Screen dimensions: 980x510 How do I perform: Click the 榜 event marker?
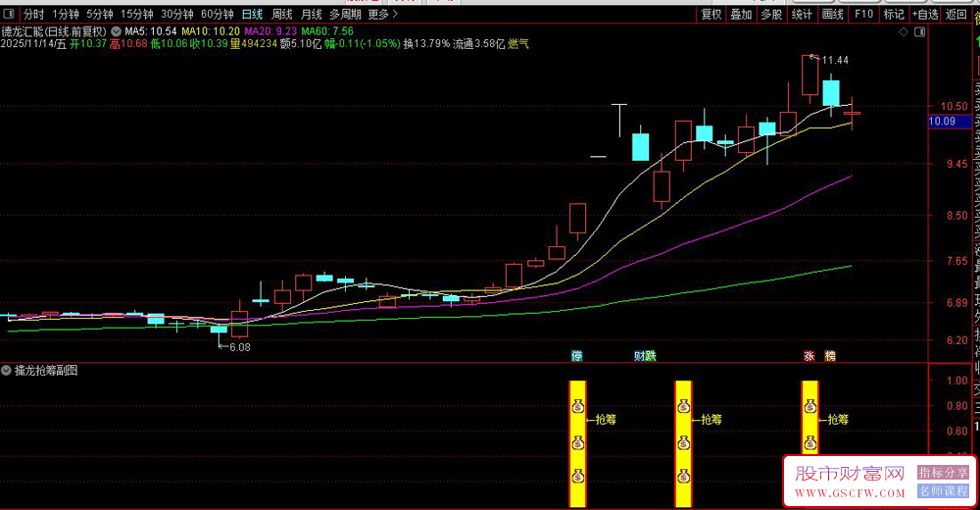click(x=830, y=356)
